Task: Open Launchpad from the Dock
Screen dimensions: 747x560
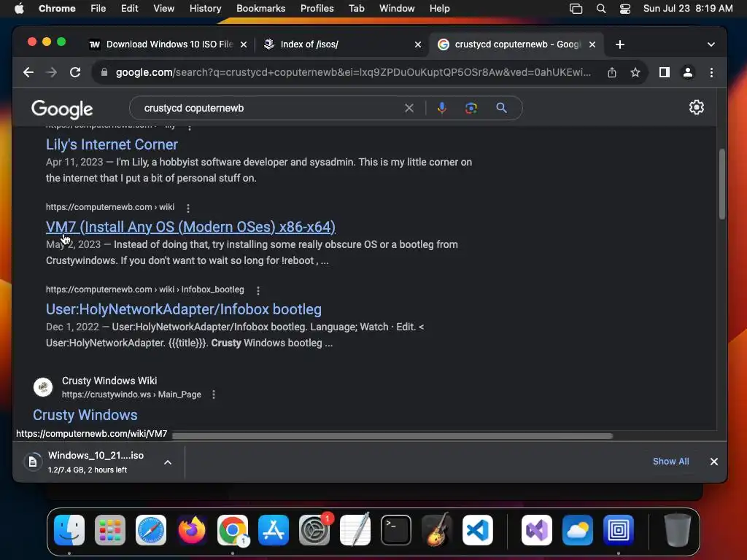Action: (x=110, y=530)
